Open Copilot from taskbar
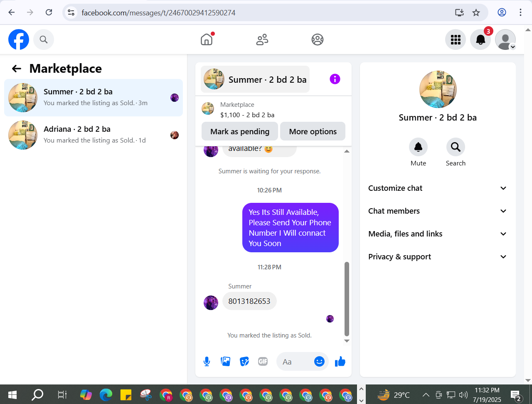This screenshot has width=532, height=404. 86,394
